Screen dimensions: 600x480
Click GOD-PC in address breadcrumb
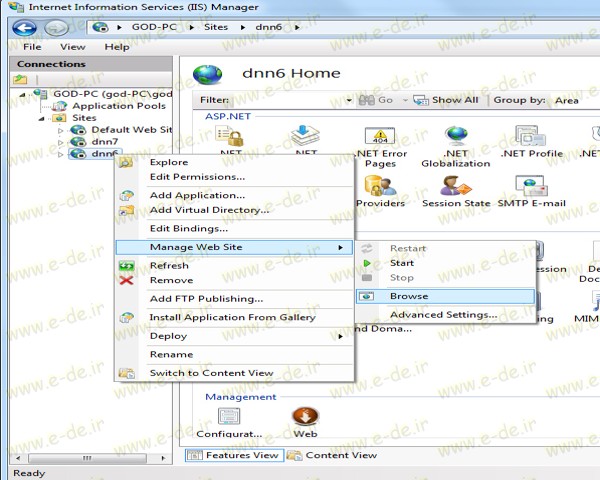154,27
